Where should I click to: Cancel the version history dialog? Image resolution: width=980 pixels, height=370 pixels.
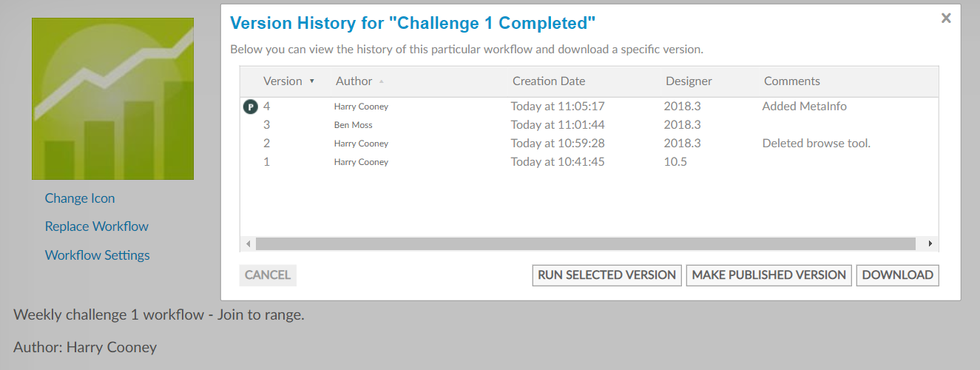click(x=268, y=275)
